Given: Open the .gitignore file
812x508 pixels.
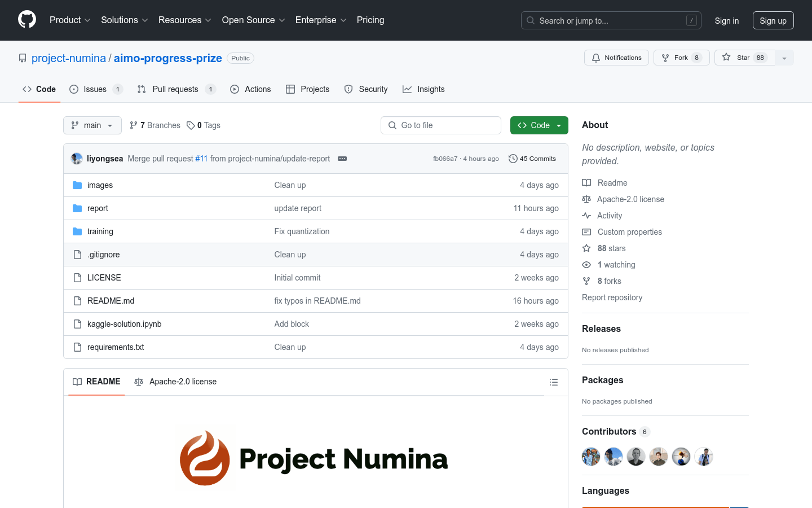Looking at the screenshot, I should pyautogui.click(x=104, y=255).
